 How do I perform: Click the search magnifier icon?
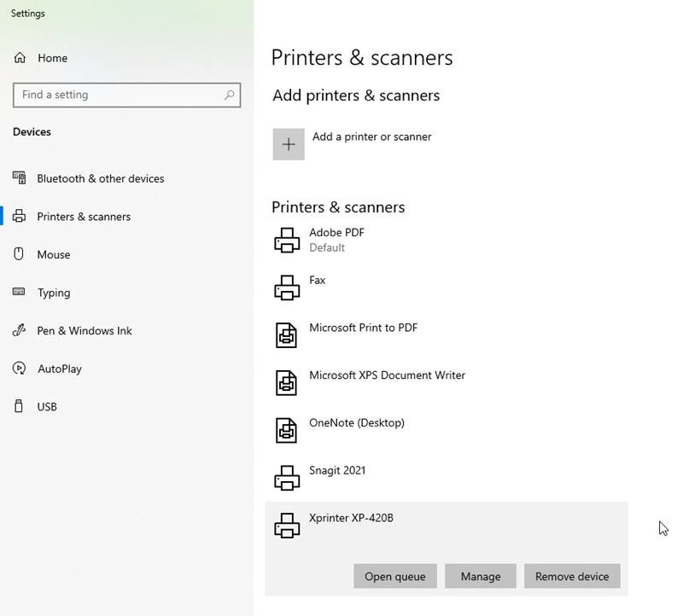point(229,95)
